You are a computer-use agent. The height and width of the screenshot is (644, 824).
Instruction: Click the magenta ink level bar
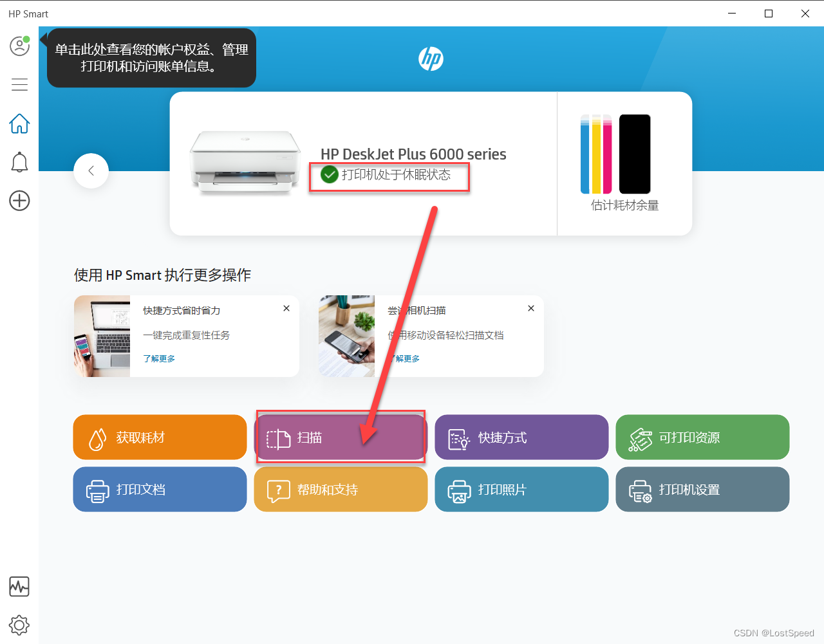607,154
